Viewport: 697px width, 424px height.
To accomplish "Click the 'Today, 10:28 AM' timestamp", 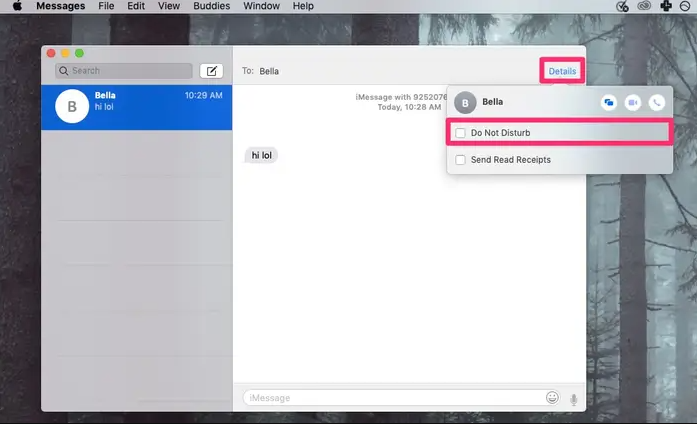I will (x=409, y=107).
